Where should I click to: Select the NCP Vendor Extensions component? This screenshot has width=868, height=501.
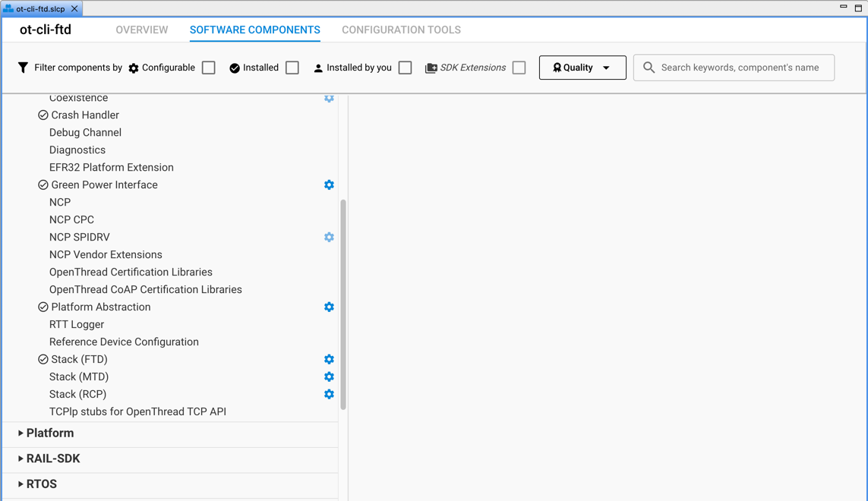(x=106, y=254)
